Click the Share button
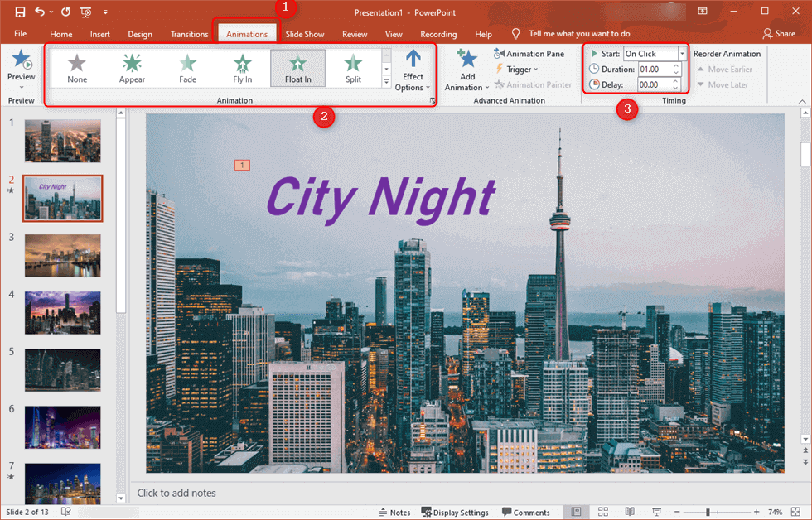Viewport: 812px width, 520px height. tap(779, 34)
